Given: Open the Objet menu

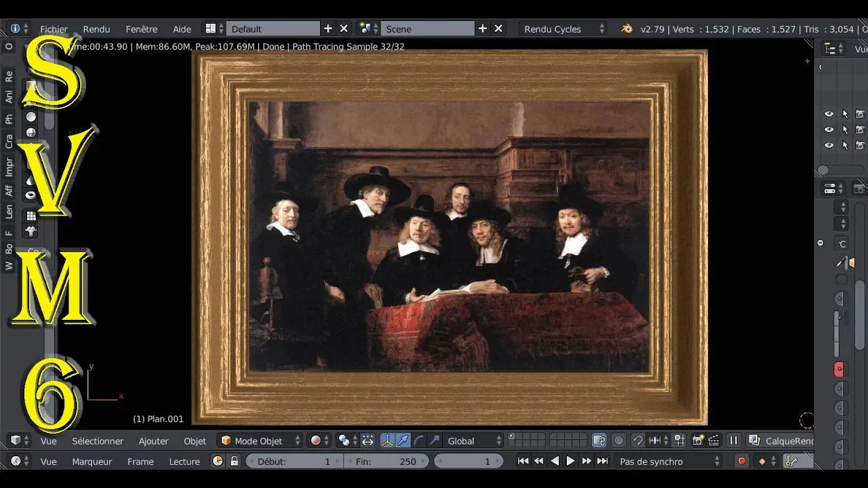Looking at the screenshot, I should pos(195,441).
